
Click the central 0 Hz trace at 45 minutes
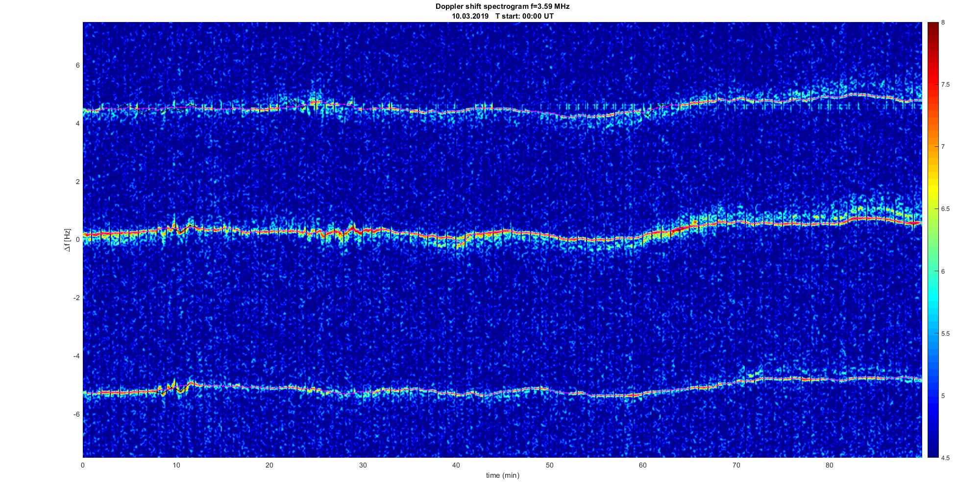coord(503,231)
